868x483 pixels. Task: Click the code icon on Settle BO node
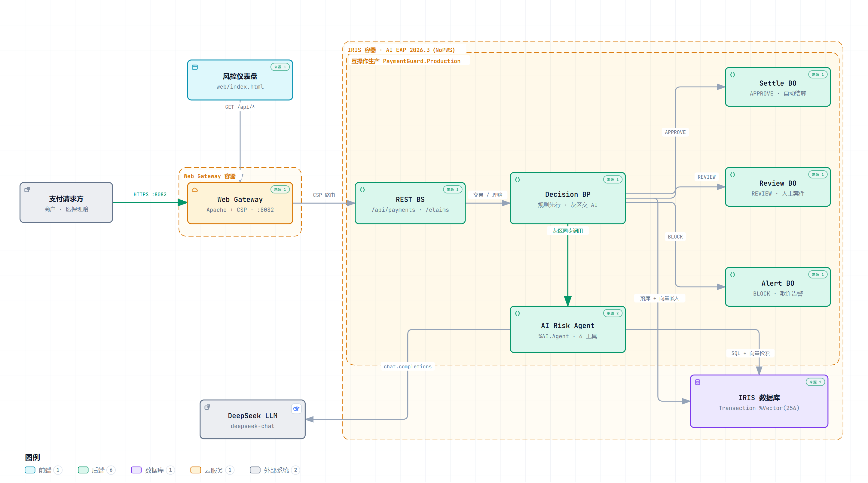pos(732,74)
